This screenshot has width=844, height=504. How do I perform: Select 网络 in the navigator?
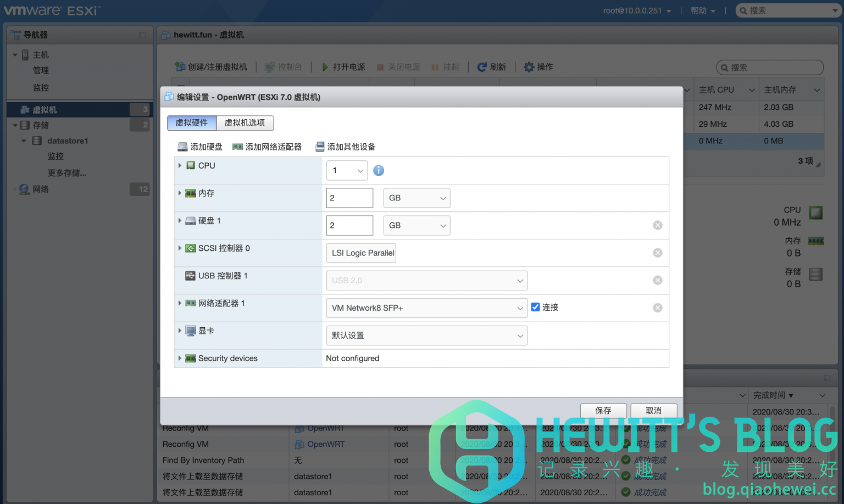click(x=41, y=189)
